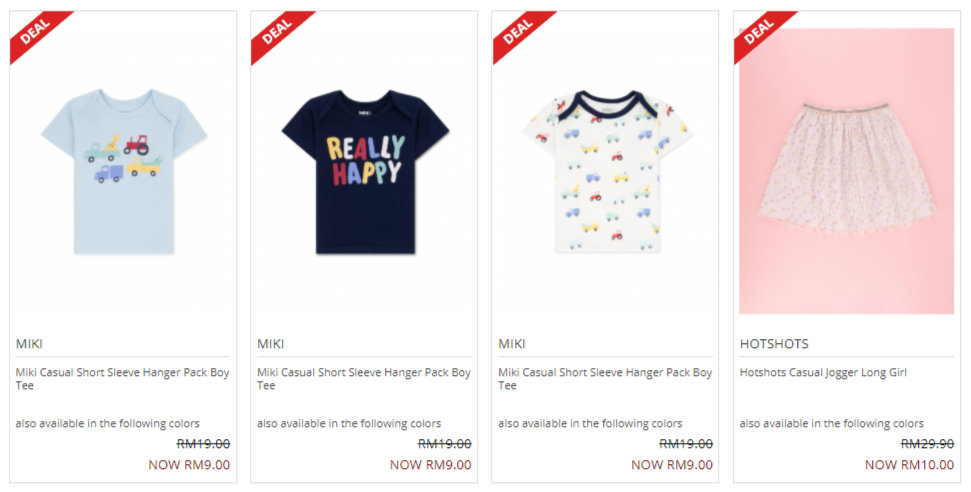Open the white car print tee image
The height and width of the screenshot is (492, 971).
pyautogui.click(x=606, y=172)
